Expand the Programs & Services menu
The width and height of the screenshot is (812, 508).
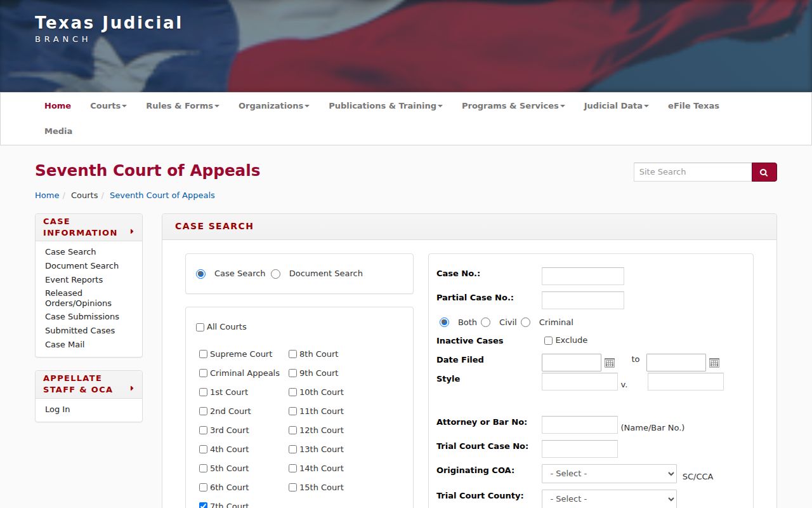pos(513,106)
